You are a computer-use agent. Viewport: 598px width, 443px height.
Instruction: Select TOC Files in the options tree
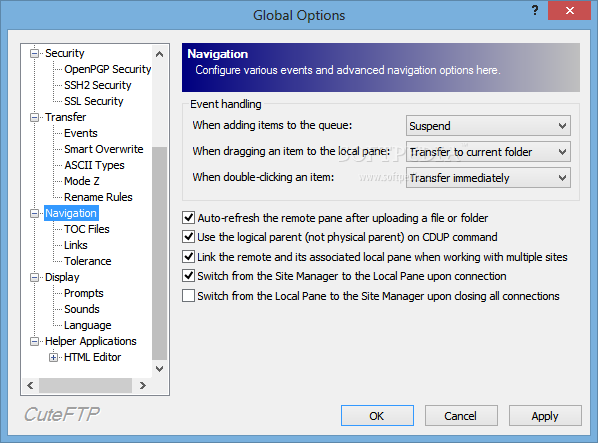click(x=87, y=229)
